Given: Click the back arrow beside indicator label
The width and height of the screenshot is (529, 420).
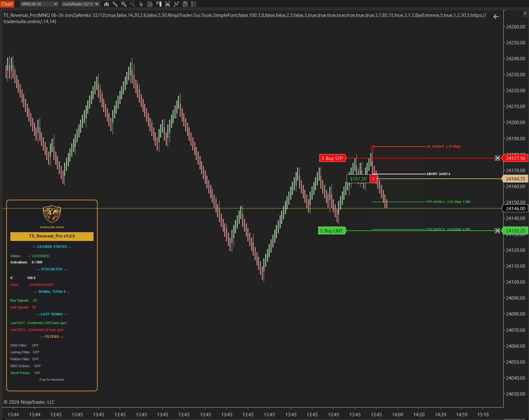Looking at the screenshot, I should click(496, 17).
